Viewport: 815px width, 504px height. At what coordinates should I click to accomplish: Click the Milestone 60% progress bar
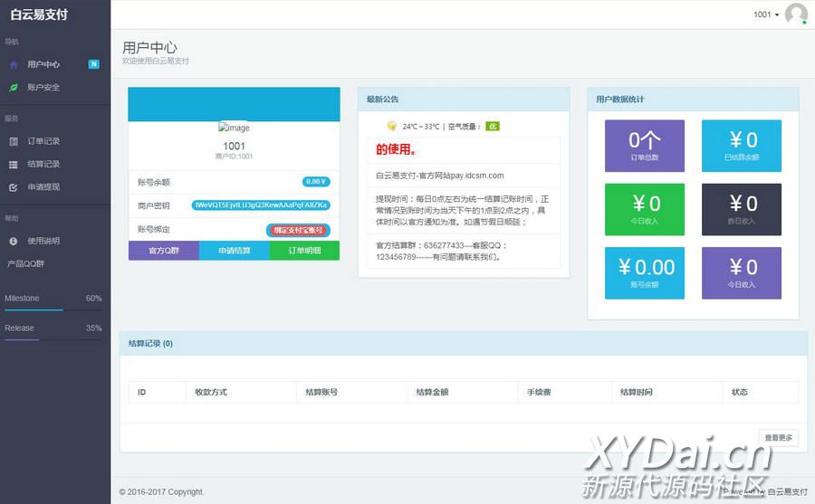53,310
